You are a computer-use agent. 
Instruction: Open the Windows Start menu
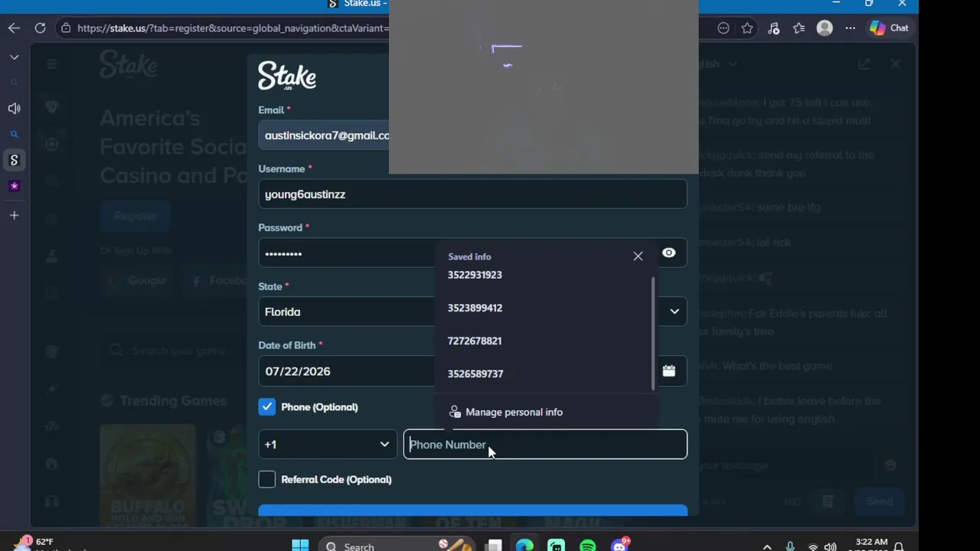[300, 546]
